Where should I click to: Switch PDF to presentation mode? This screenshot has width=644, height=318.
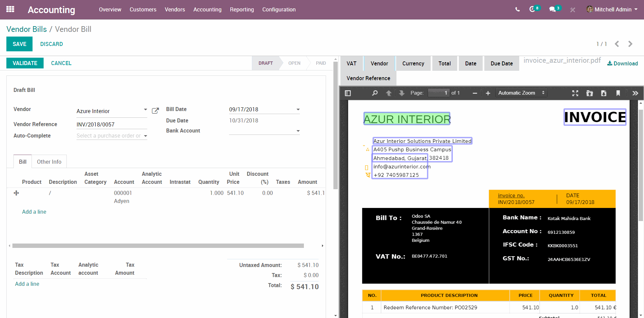575,93
